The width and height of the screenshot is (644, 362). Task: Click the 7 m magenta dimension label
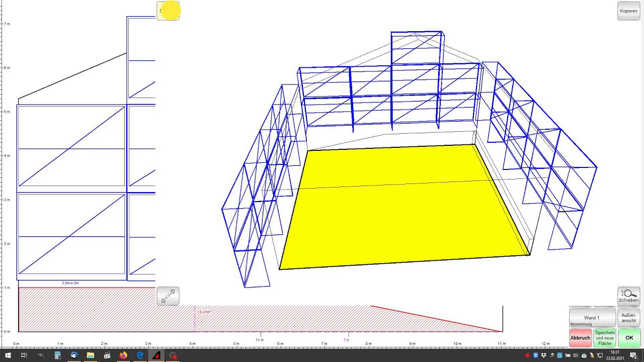click(346, 340)
